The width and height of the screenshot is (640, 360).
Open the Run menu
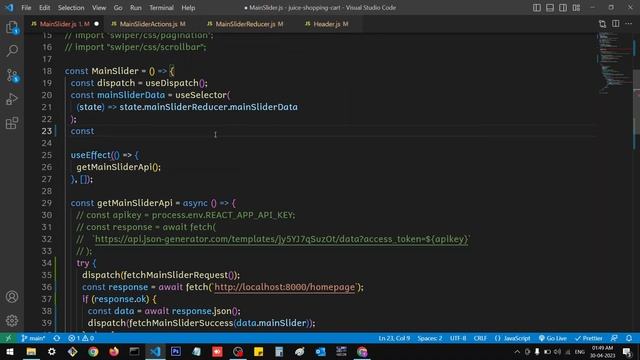click(136, 8)
